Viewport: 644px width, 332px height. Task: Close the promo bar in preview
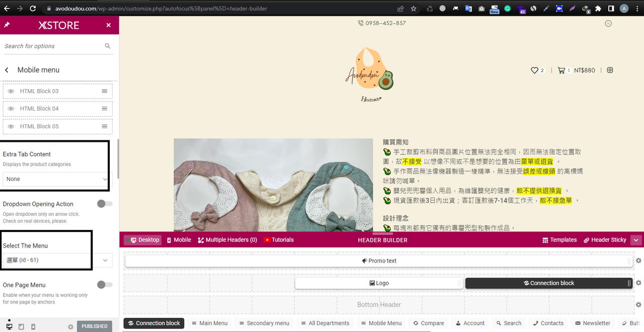tap(608, 23)
